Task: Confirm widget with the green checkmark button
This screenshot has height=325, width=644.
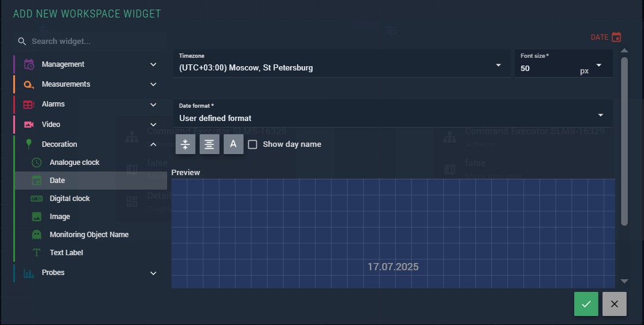Action: click(586, 304)
